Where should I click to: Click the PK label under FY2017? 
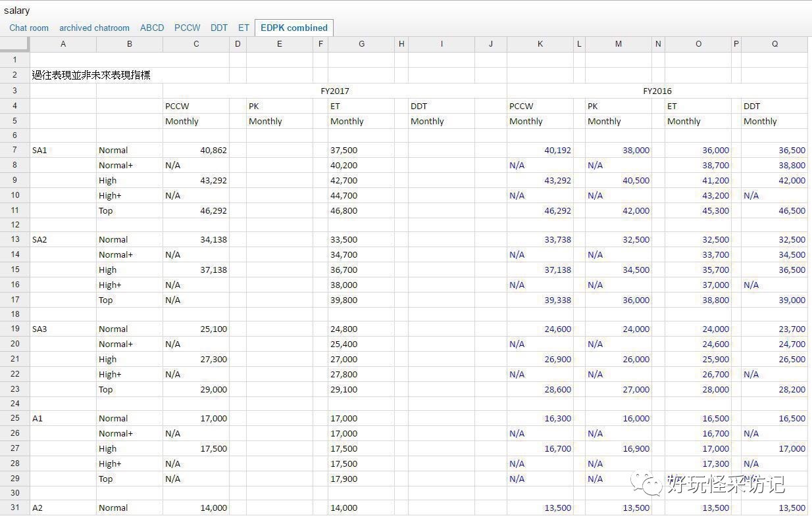(x=280, y=106)
